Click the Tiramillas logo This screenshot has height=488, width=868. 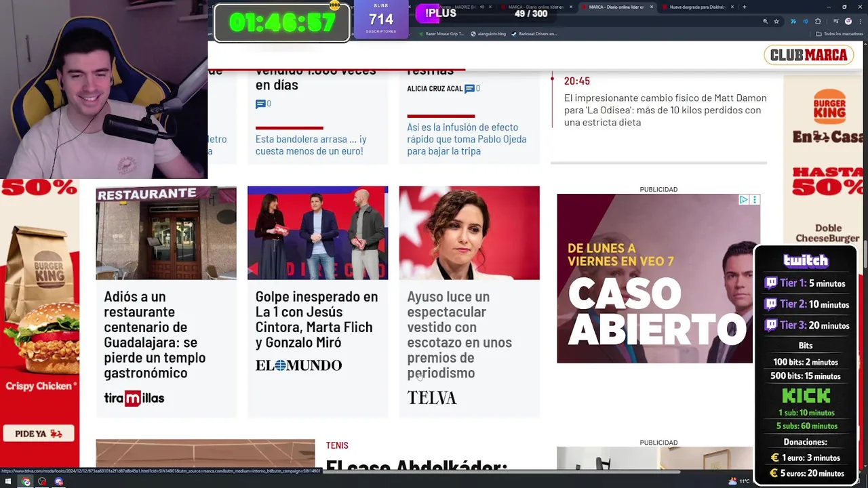pyautogui.click(x=134, y=398)
